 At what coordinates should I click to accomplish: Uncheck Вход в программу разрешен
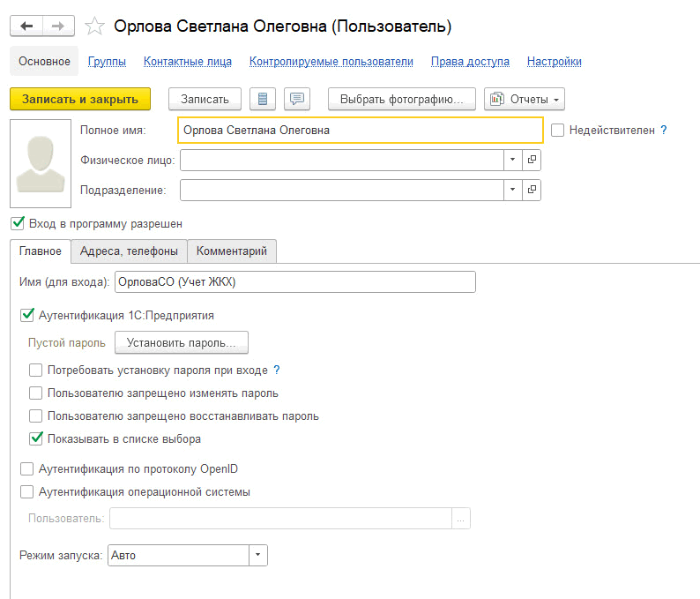click(x=18, y=223)
